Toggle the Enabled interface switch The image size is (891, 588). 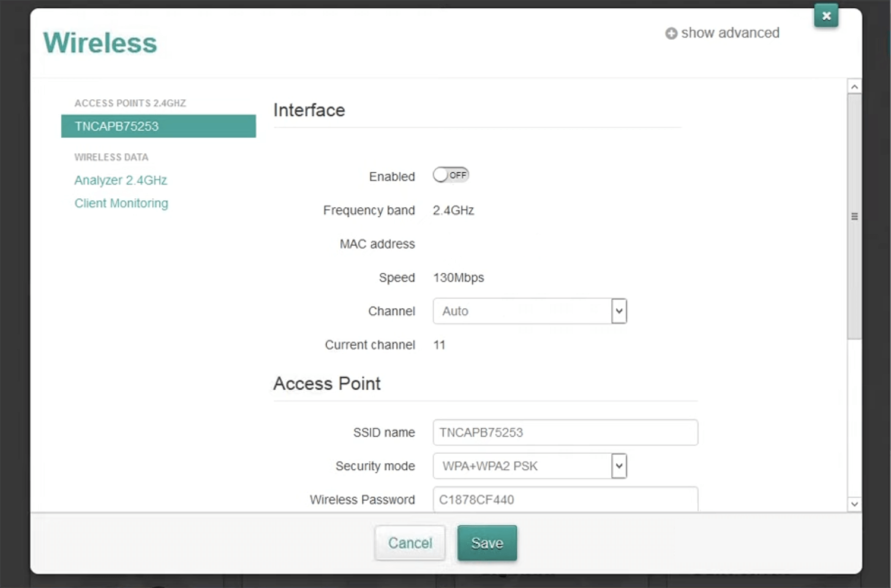click(x=450, y=175)
